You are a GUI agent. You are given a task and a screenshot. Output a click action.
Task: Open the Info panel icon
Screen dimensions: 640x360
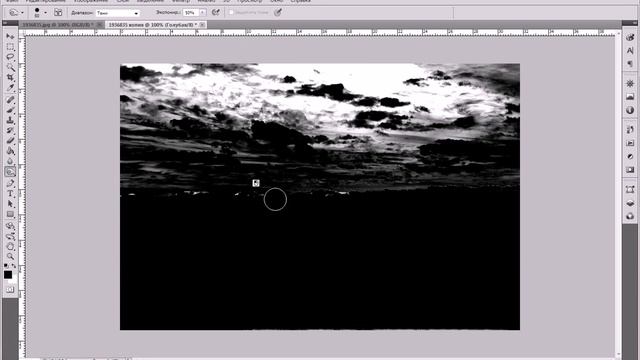pos(630,110)
